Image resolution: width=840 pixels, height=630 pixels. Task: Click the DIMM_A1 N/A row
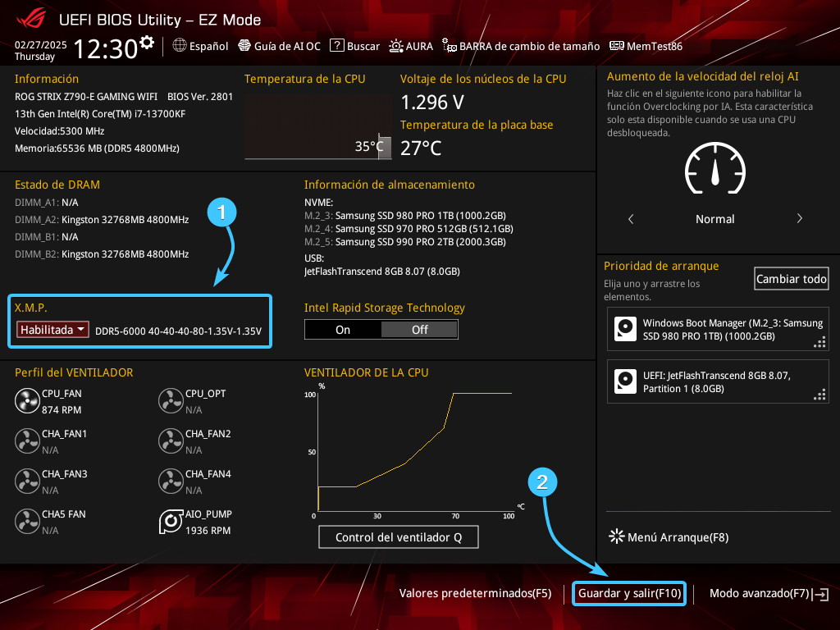click(46, 203)
